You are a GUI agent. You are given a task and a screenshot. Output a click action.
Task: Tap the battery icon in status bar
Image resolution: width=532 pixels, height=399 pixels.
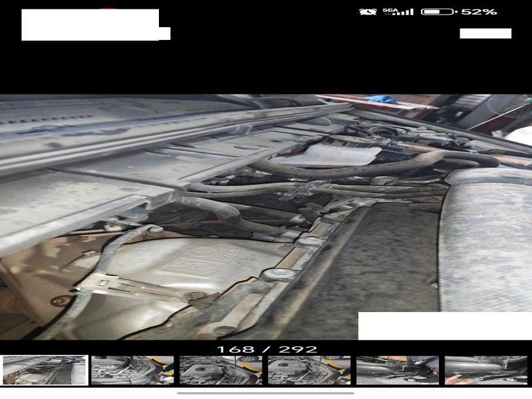point(438,12)
